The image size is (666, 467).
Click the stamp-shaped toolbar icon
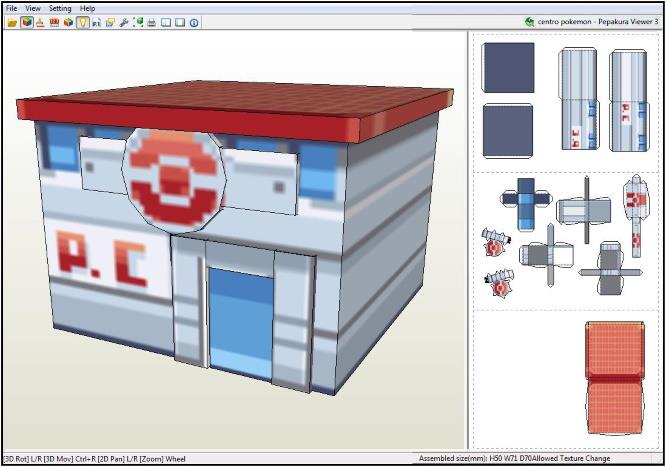(40, 23)
